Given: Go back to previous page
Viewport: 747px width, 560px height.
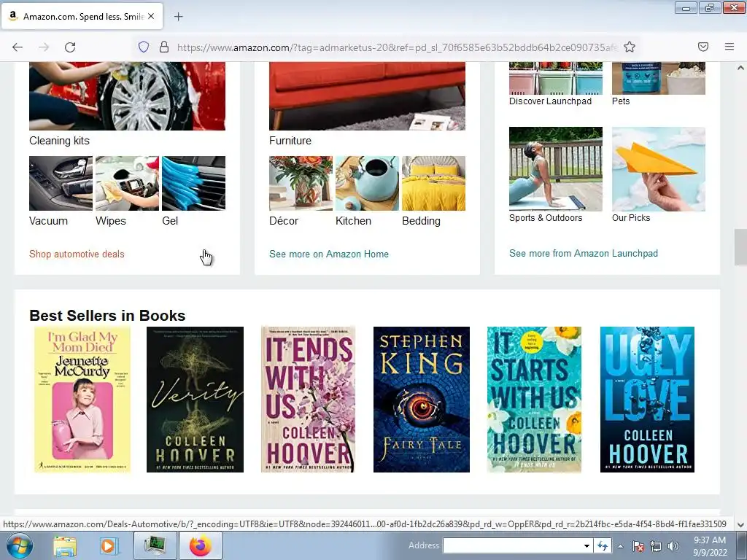Looking at the screenshot, I should 18,47.
